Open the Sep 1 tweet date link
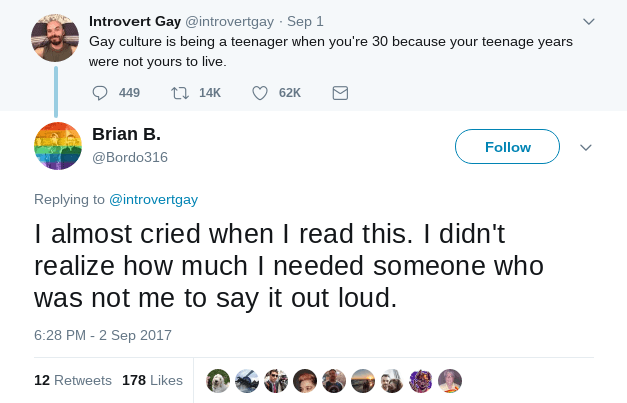627x403 pixels. (305, 21)
